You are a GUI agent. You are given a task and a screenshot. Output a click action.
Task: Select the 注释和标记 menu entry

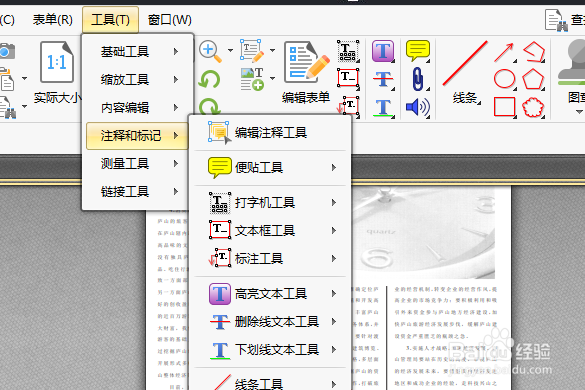137,135
